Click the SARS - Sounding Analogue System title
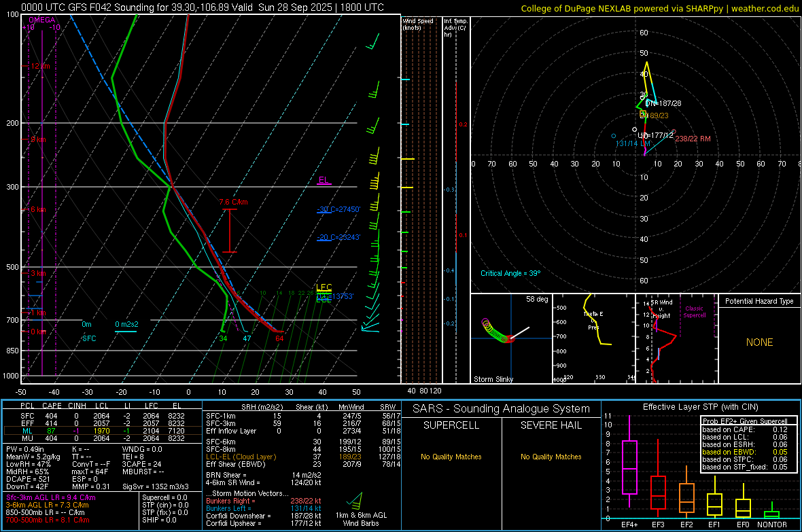The width and height of the screenshot is (802, 532). tap(502, 409)
